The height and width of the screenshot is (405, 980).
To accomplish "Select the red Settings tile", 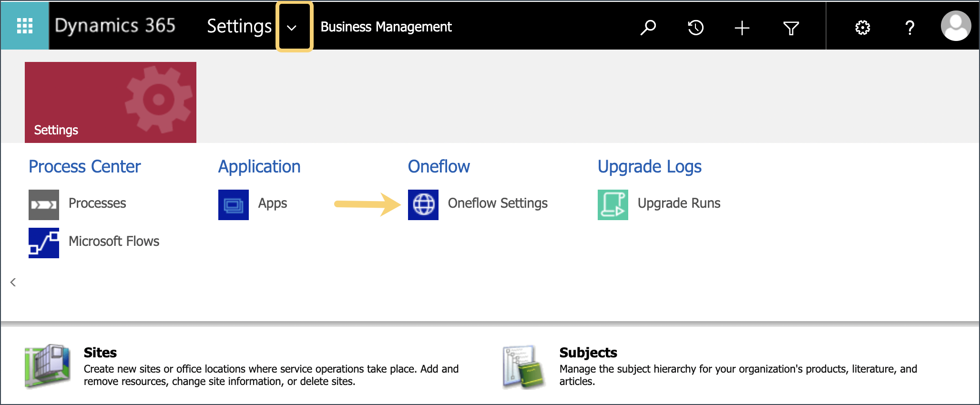I will [x=111, y=102].
